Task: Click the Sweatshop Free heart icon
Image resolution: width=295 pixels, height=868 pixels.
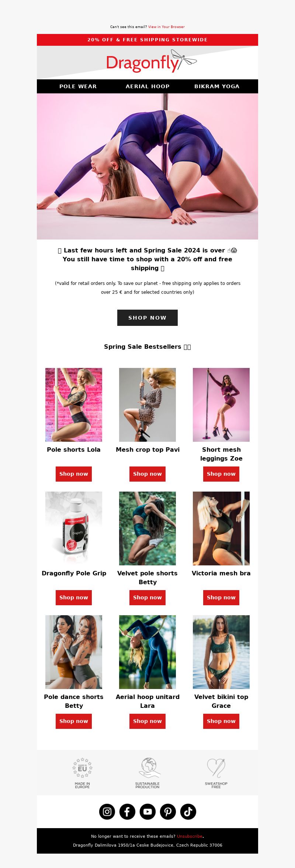Action: 216,768
